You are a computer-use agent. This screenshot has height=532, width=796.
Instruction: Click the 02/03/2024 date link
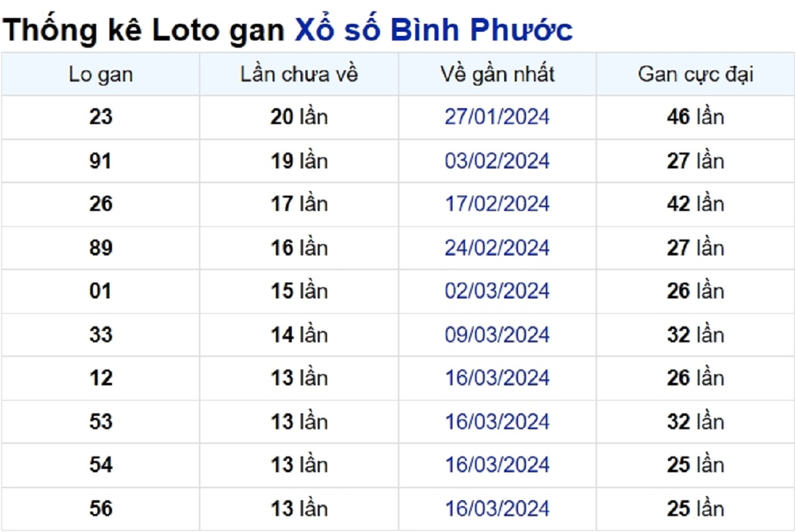[497, 291]
